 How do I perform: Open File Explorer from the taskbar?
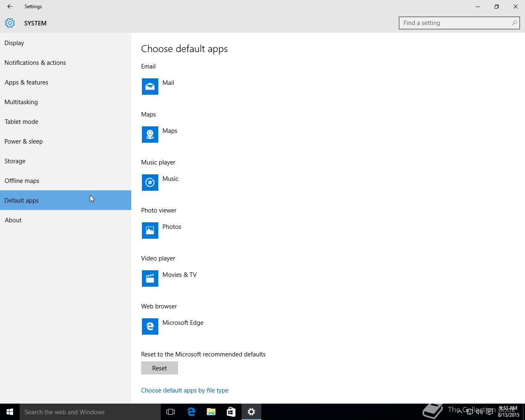[x=211, y=412]
